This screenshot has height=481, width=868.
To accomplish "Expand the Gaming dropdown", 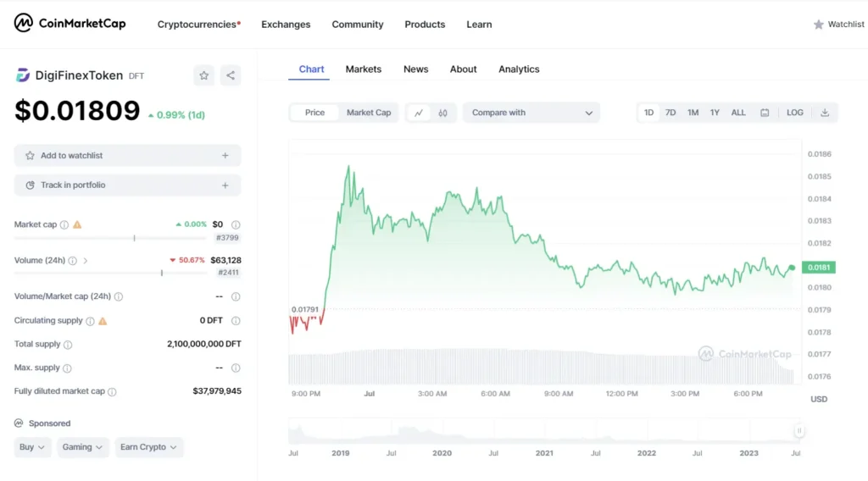I will tap(82, 447).
